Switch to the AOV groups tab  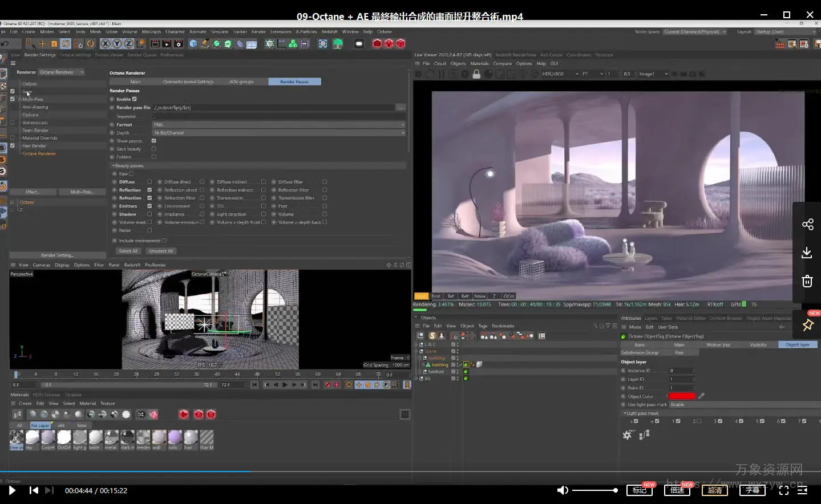(x=241, y=82)
